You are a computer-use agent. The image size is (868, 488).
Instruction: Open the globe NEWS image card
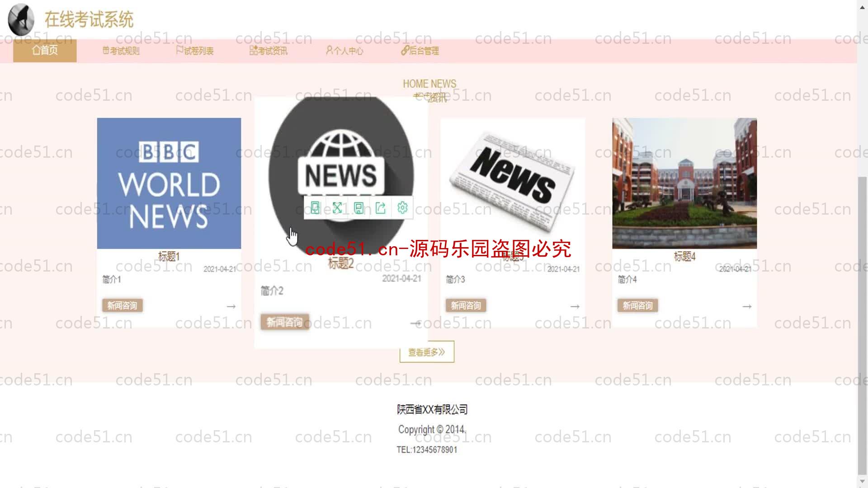[x=341, y=176]
